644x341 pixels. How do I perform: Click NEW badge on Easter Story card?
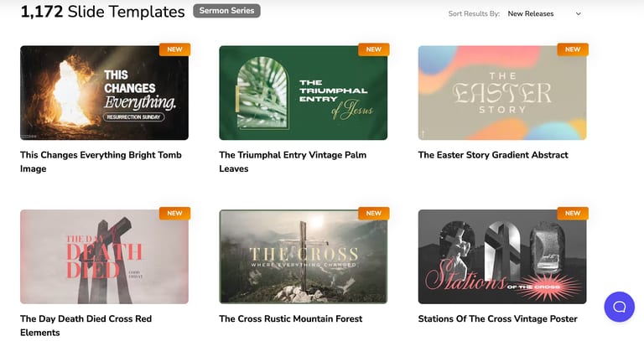point(573,49)
